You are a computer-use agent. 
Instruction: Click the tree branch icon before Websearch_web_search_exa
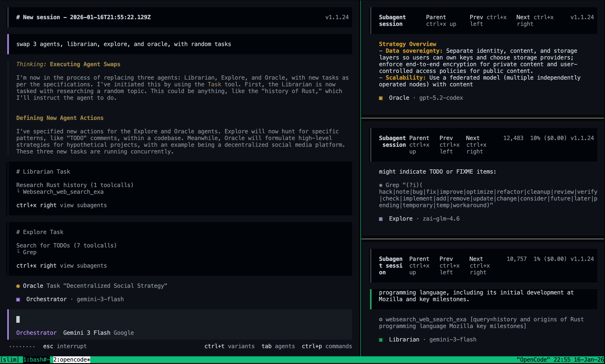click(x=18, y=191)
